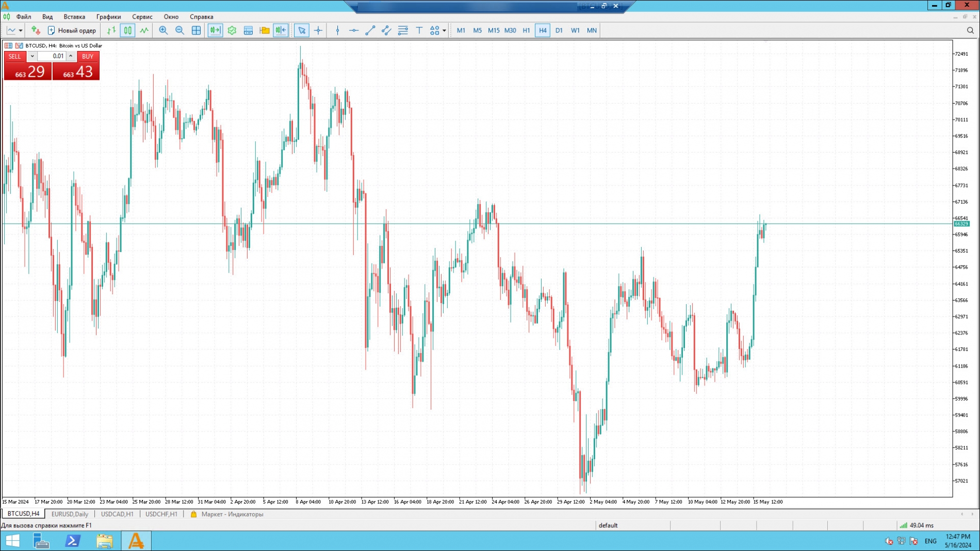The height and width of the screenshot is (551, 980).
Task: Expand the graphical objects shapes dropdown arrow
Action: (x=444, y=30)
